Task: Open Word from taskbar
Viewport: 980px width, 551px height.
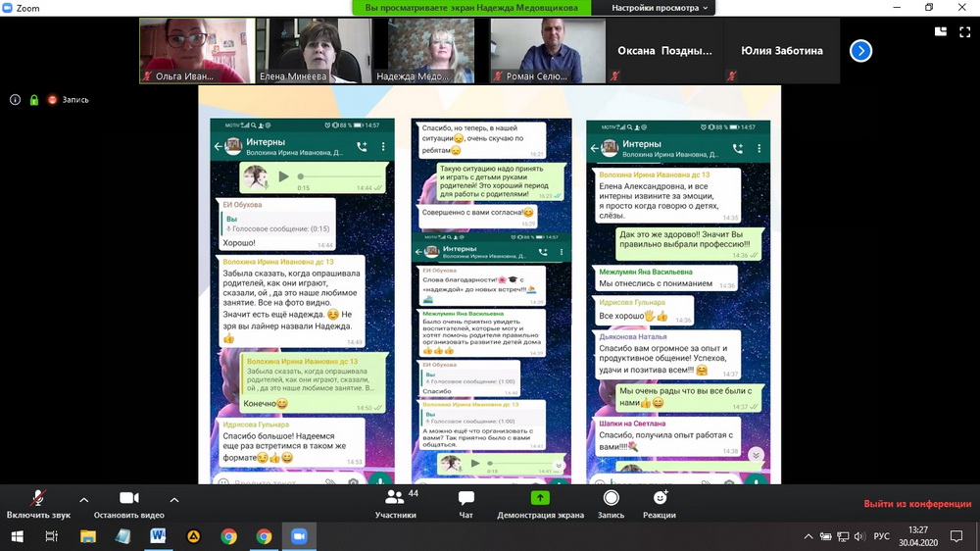Action: pos(158,536)
